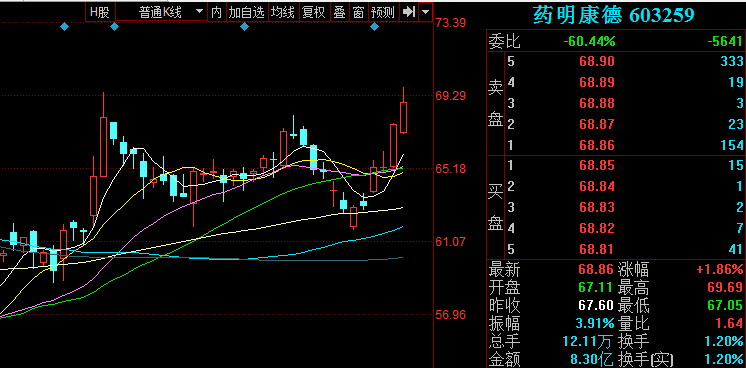This screenshot has width=746, height=368.
Task: Click the 卖盘 section label
Action: point(495,104)
